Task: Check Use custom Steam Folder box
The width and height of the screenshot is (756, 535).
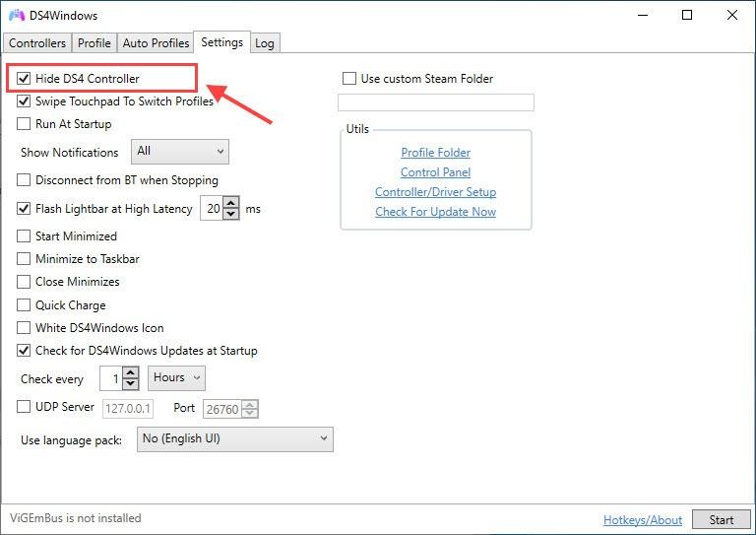Action: pos(349,78)
